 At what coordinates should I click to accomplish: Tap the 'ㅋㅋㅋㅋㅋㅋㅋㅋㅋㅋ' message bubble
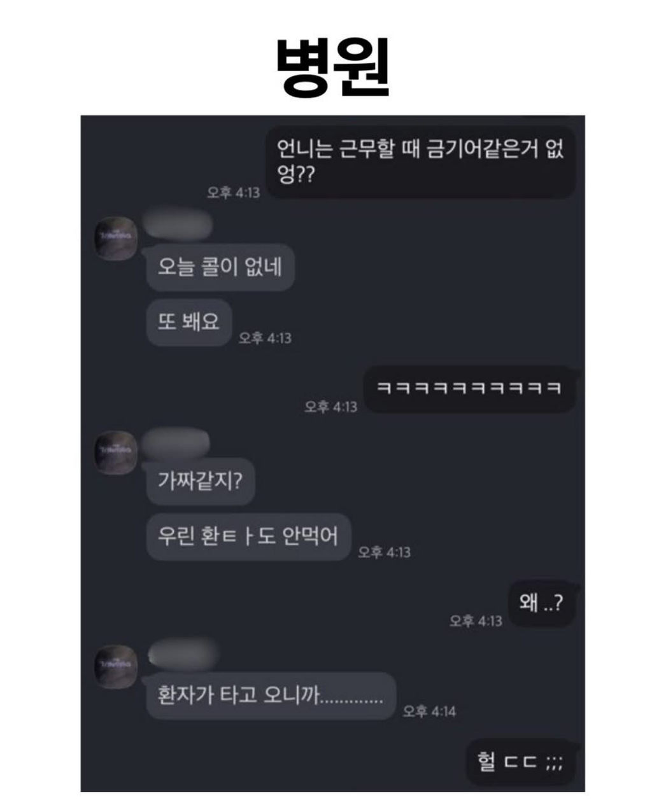[x=469, y=388]
